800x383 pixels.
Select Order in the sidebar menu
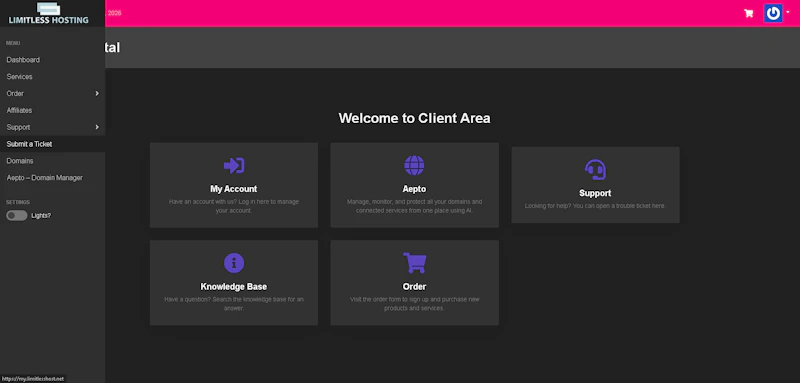click(53, 93)
